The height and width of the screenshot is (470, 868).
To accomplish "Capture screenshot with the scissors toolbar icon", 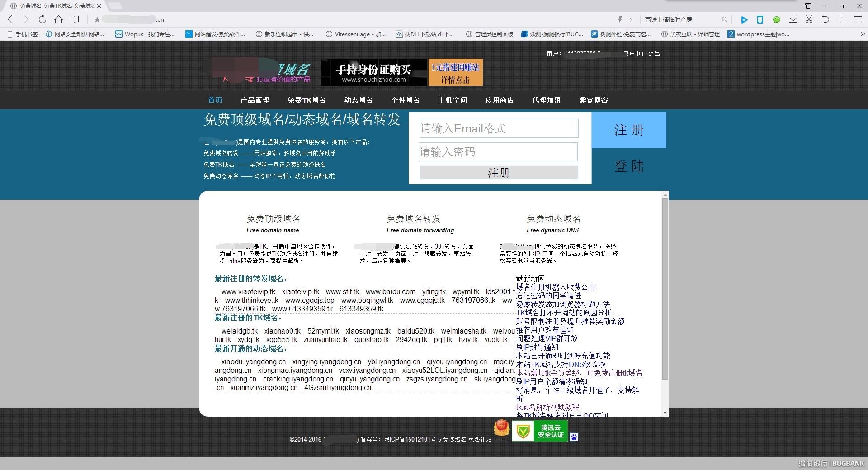I will tap(809, 19).
